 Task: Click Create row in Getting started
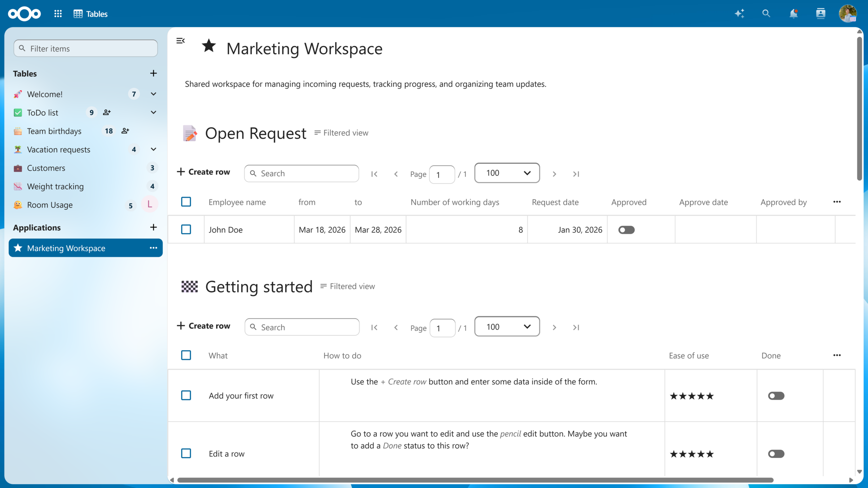[203, 326]
